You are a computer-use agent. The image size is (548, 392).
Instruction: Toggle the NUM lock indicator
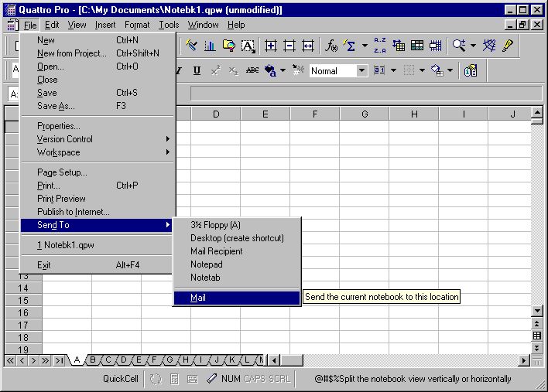[231, 379]
